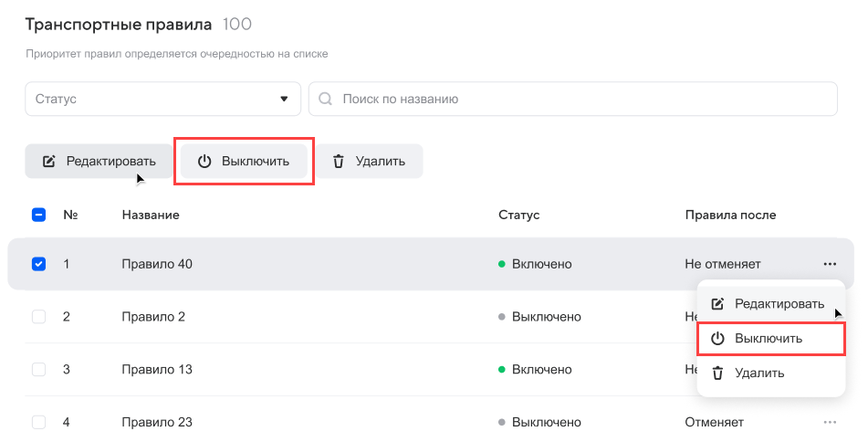Click the pencil icon in the Редактировать toolbar button
Screen dimensions: 868x442
(49, 162)
